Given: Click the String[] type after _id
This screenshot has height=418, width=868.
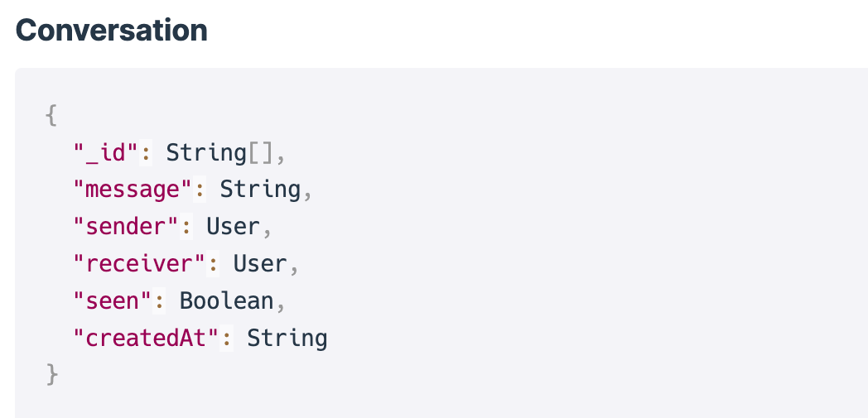Looking at the screenshot, I should [219, 152].
